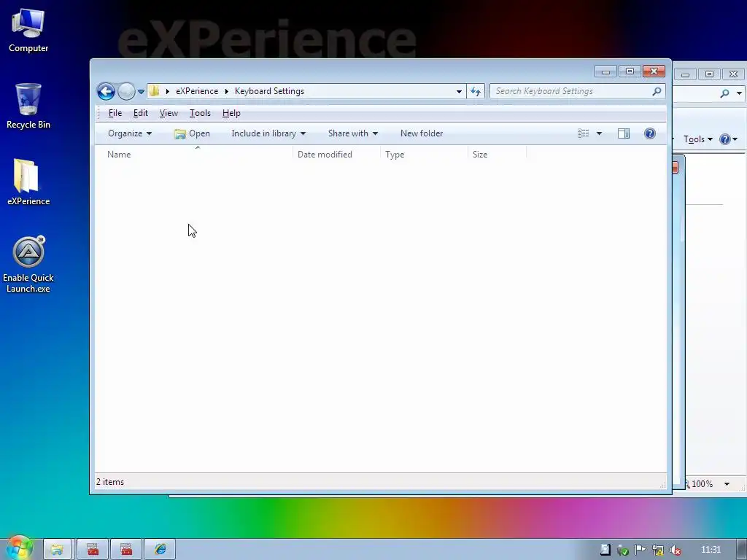Open the Edit menu
The image size is (747, 560).
[x=140, y=113]
